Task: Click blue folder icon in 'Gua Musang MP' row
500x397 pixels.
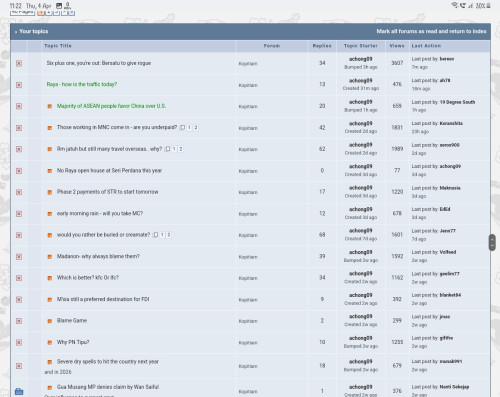Action: [x=19, y=391]
